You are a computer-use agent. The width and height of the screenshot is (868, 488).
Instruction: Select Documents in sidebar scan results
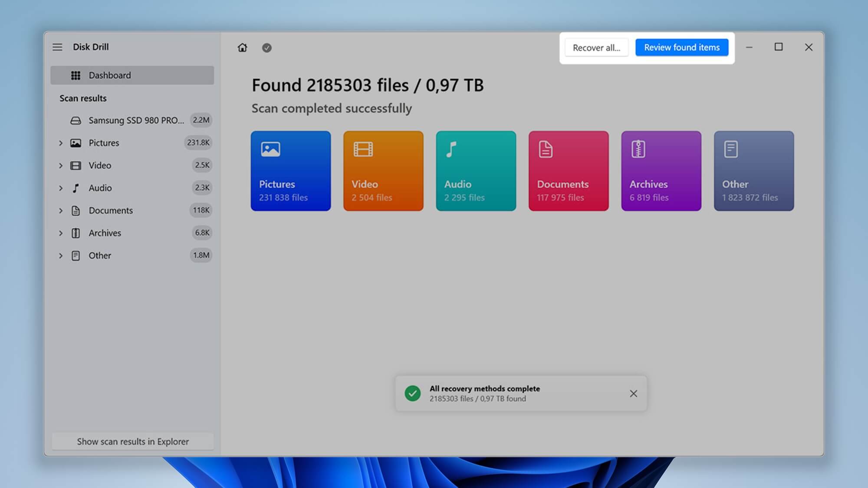(x=132, y=210)
